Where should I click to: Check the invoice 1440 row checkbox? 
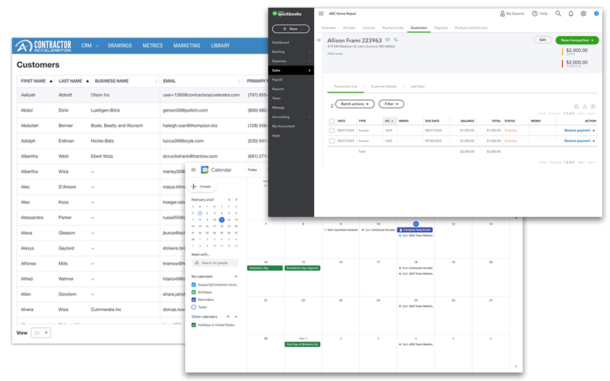(331, 141)
